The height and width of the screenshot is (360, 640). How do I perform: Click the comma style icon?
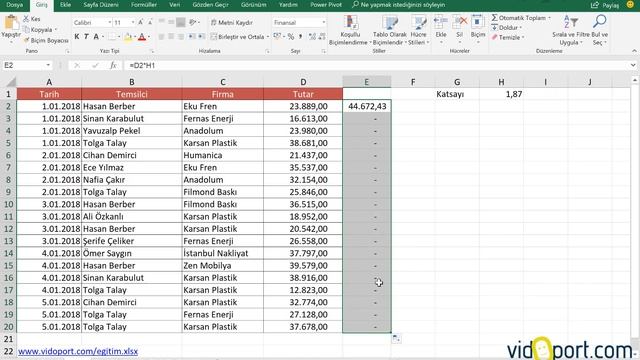point(300,37)
